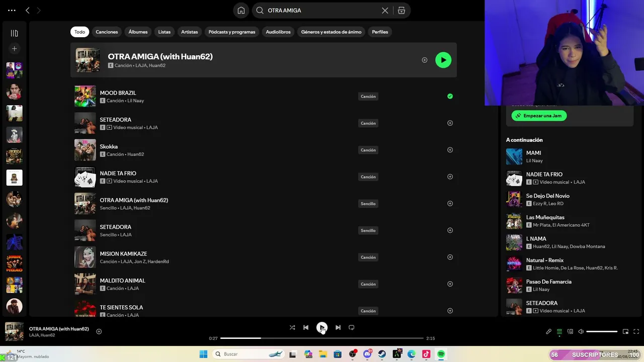The width and height of the screenshot is (644, 362).
Task: Remove MOOD BRAZIL from Liked Songs
Action: point(450,96)
